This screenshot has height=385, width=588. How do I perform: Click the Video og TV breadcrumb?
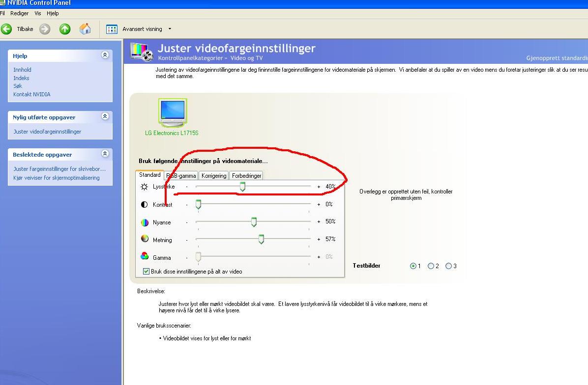(246, 58)
